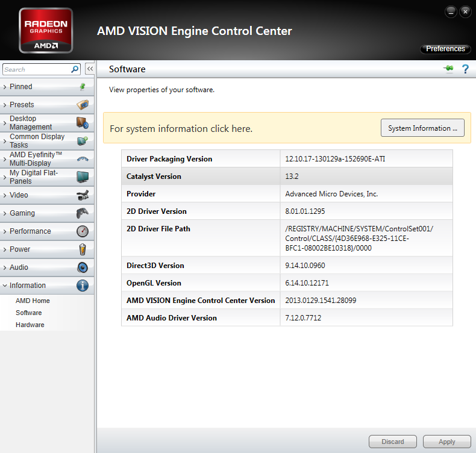
Task: Open the Audio category
Action: click(47, 267)
